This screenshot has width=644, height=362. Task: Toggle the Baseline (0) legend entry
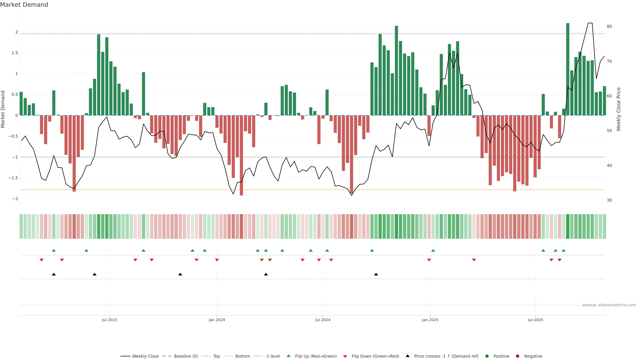[x=186, y=356]
